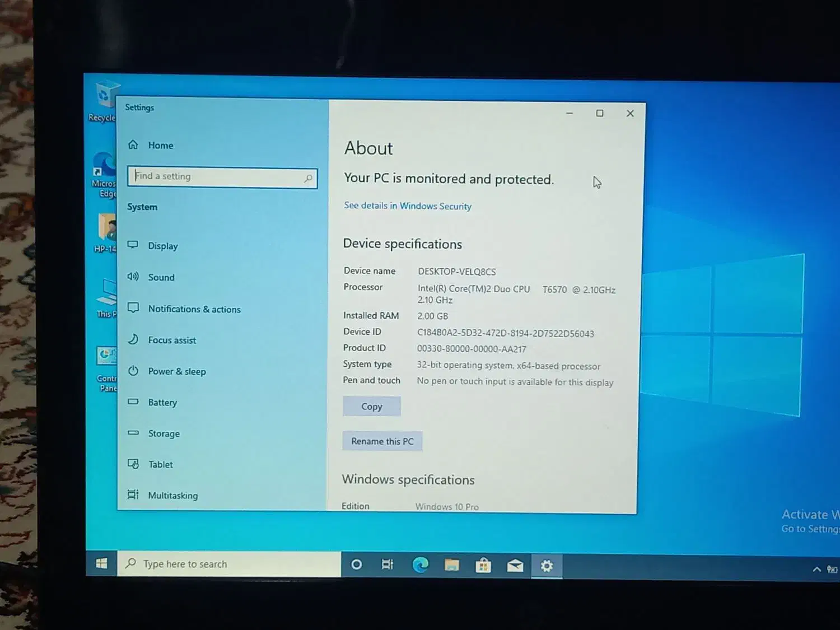Open the Windows Start menu
This screenshot has height=630, width=840.
(x=101, y=563)
